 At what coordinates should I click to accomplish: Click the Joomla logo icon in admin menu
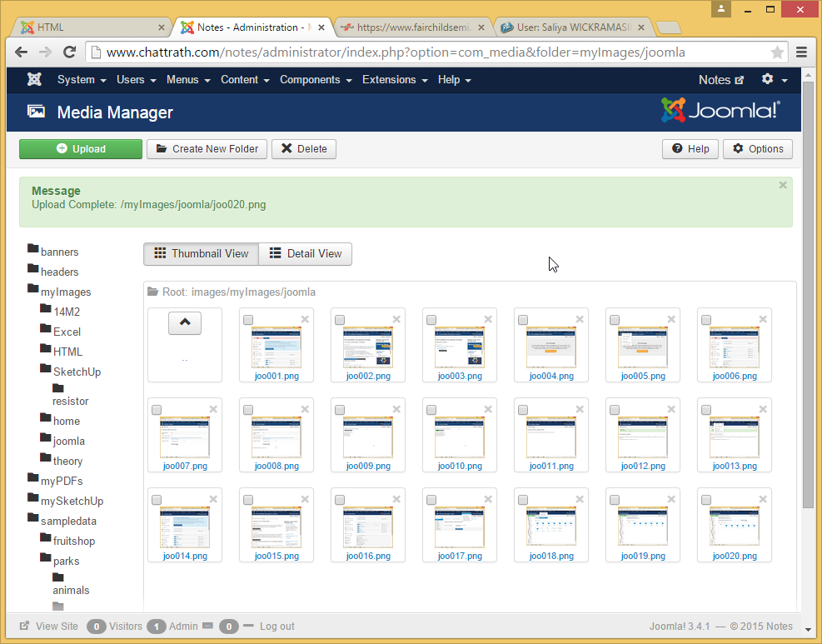click(x=34, y=80)
